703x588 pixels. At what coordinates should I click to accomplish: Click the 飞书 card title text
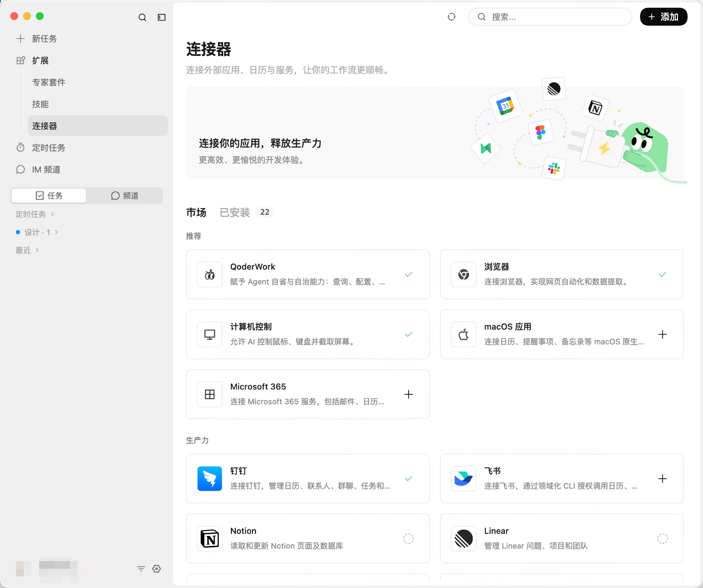click(x=492, y=471)
